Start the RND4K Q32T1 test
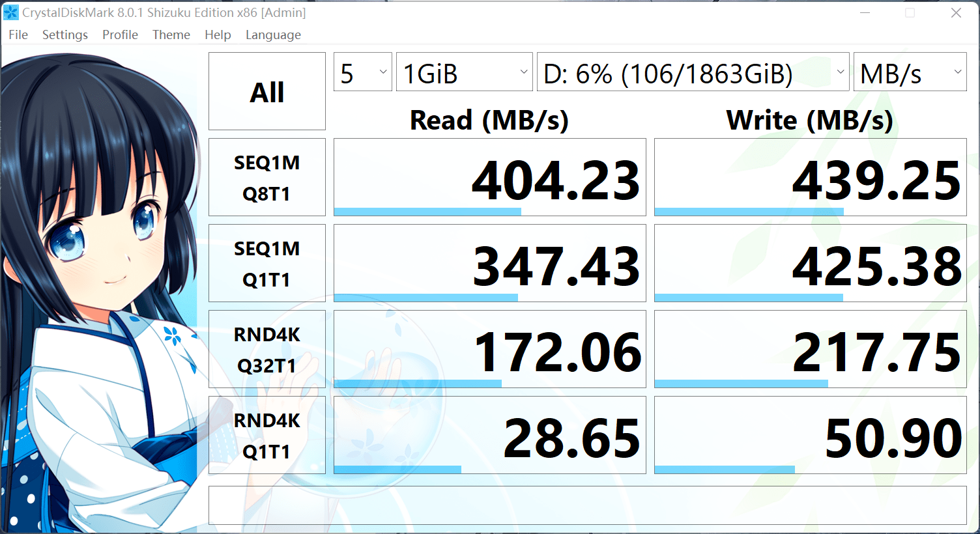 (x=267, y=349)
